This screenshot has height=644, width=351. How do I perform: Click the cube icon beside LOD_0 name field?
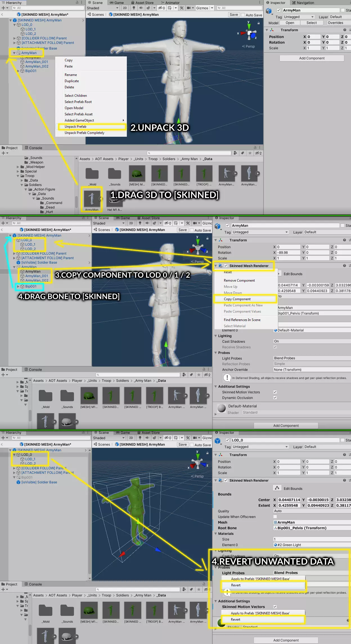click(x=218, y=441)
